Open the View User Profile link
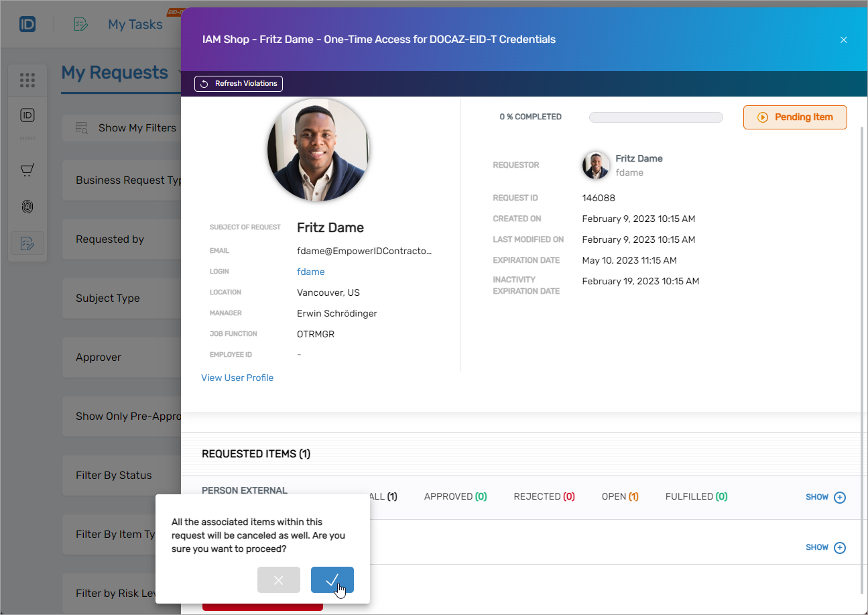Image resolution: width=868 pixels, height=615 pixels. [237, 378]
